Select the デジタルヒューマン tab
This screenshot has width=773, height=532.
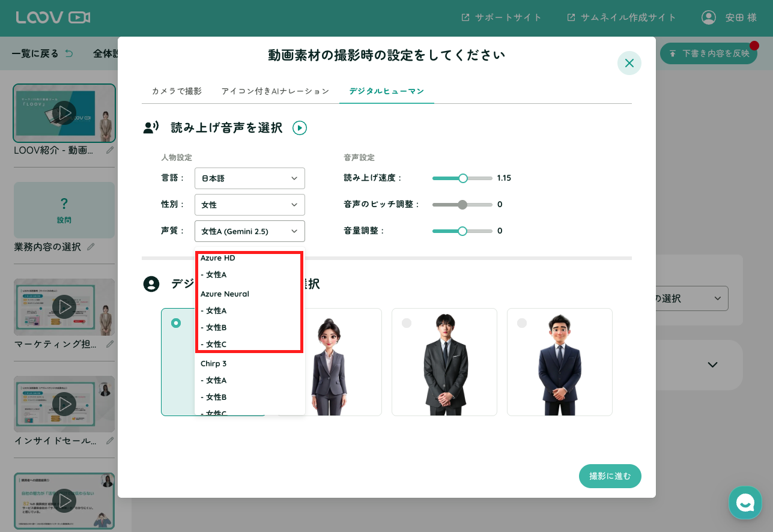tap(387, 91)
